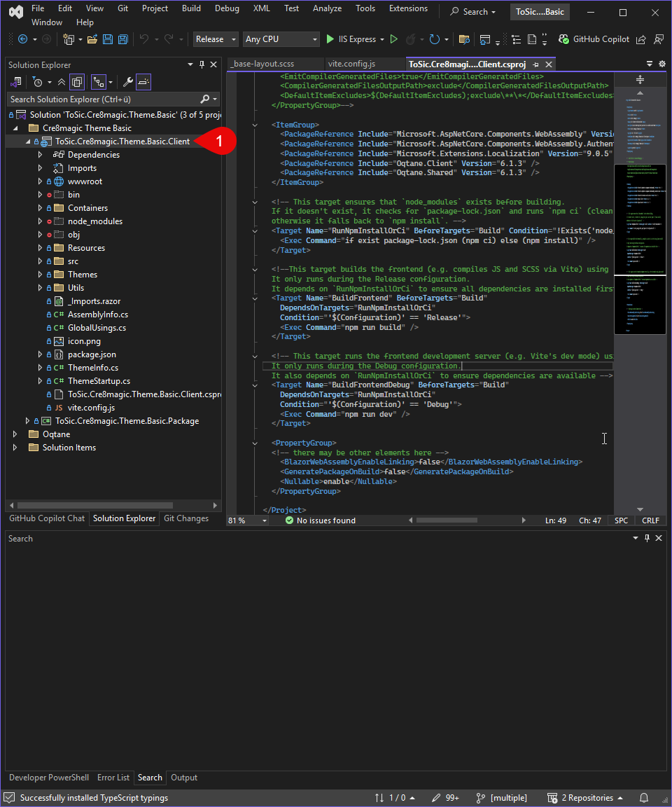Toggle Show All Files in Solution Explorer

[77, 82]
